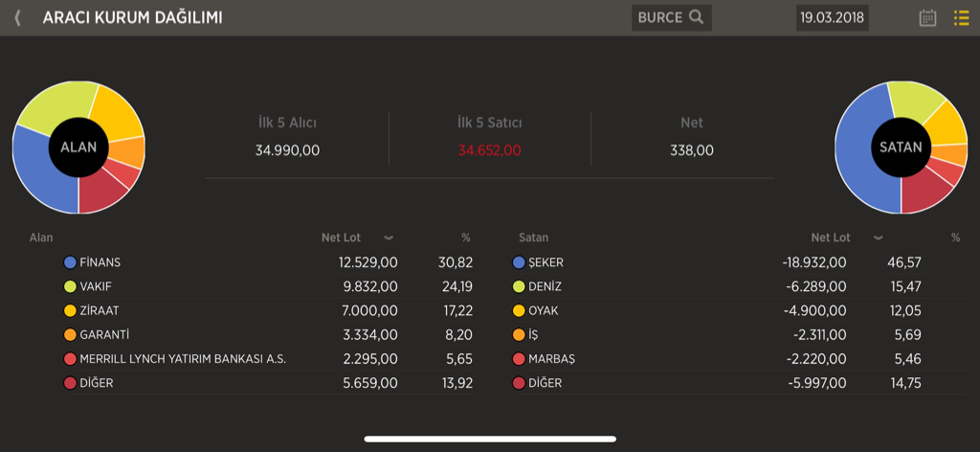Click the BURCE symbol search field
The width and height of the screenshot is (980, 452).
[672, 17]
